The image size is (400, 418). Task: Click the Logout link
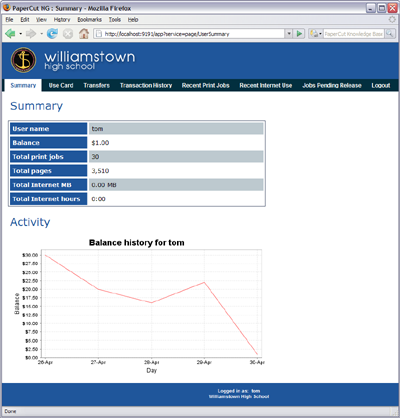click(381, 85)
